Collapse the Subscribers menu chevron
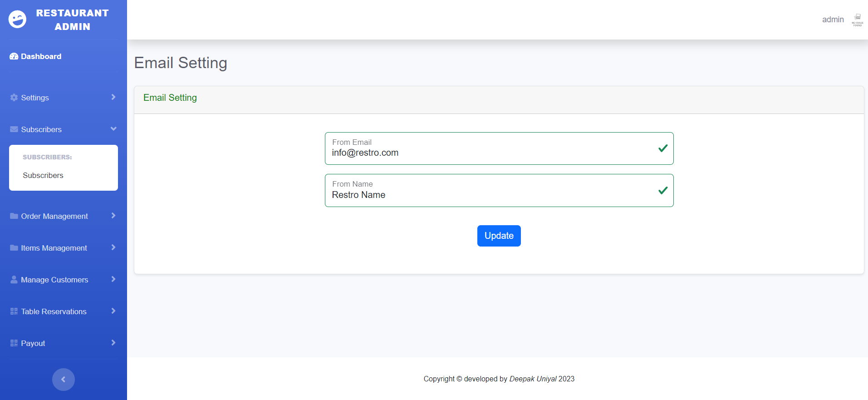Viewport: 868px width, 400px height. (113, 129)
